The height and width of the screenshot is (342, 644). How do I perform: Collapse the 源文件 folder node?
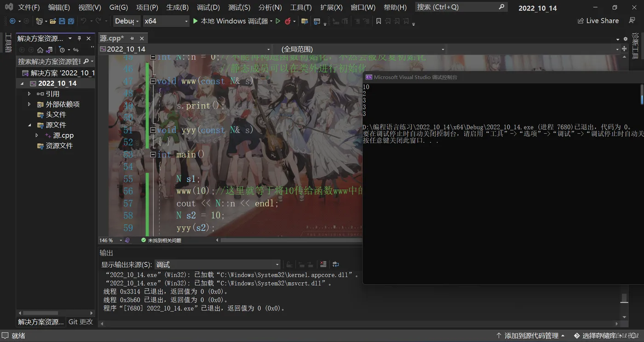coord(29,125)
